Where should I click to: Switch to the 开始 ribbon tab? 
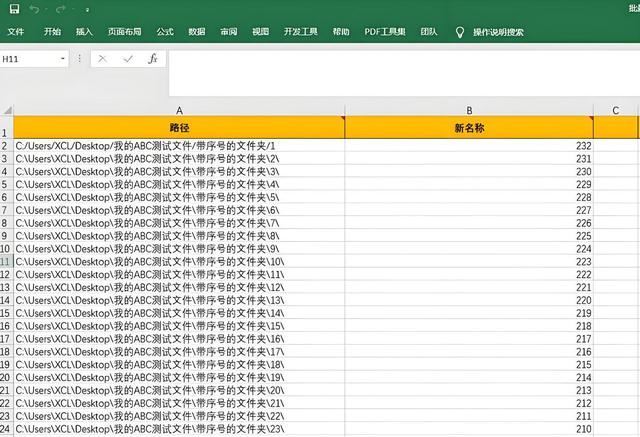[52, 32]
